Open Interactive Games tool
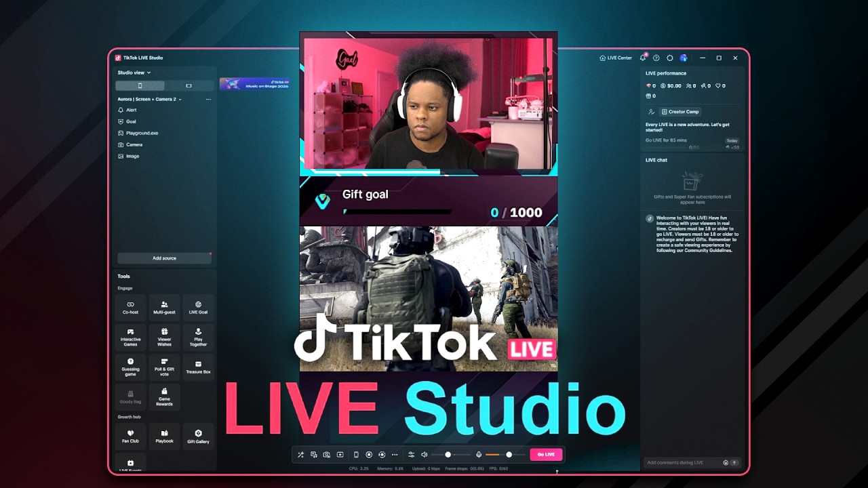Screen dimensions: 868x488 (130, 338)
